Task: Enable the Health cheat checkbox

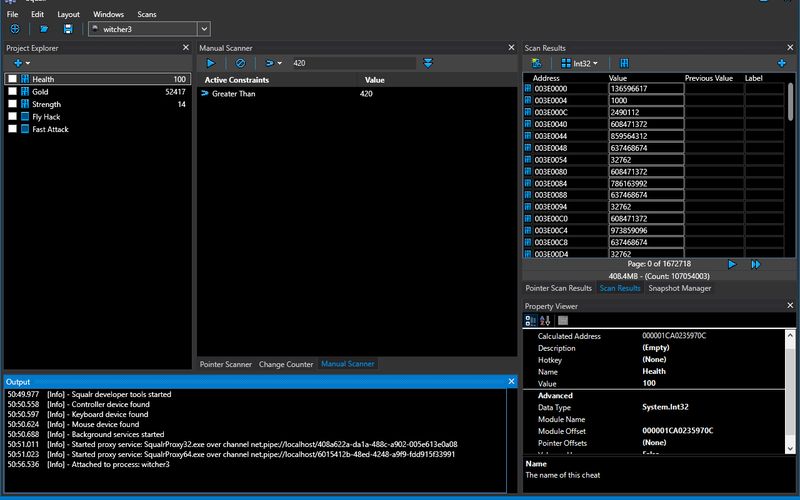Action: (x=13, y=79)
